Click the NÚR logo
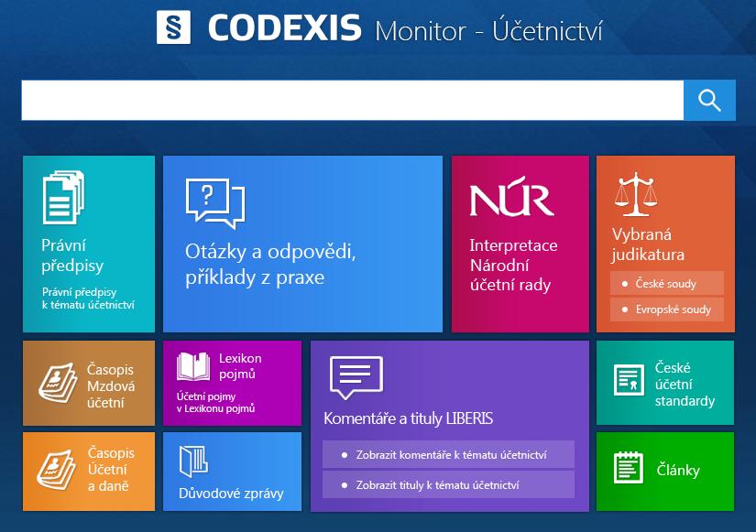This screenshot has height=532, width=756. (x=511, y=196)
